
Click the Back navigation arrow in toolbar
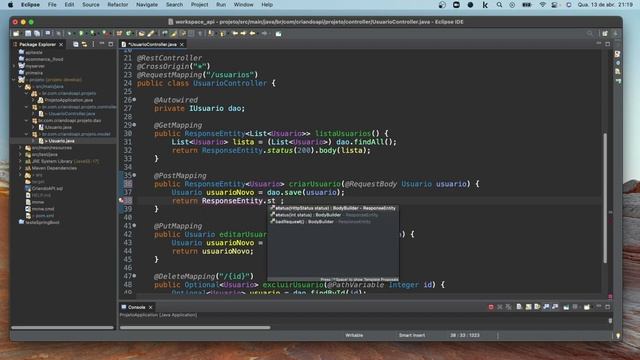(252, 33)
